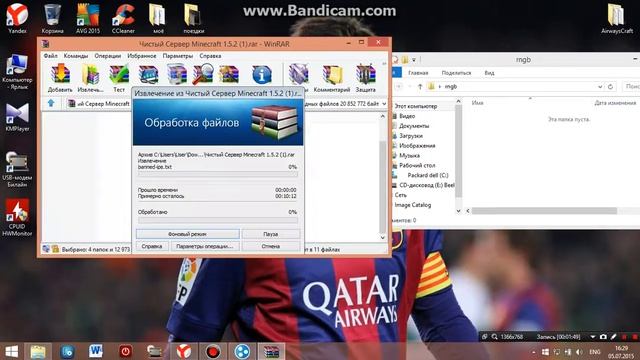Screen dimensions: 640x360
Task: Click the Word icon on the taskbar
Action: tap(96, 351)
